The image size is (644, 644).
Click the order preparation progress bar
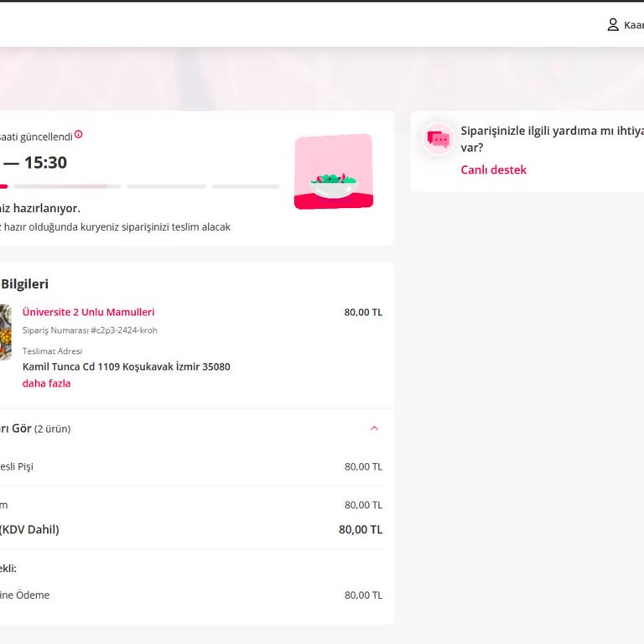[x=140, y=186]
